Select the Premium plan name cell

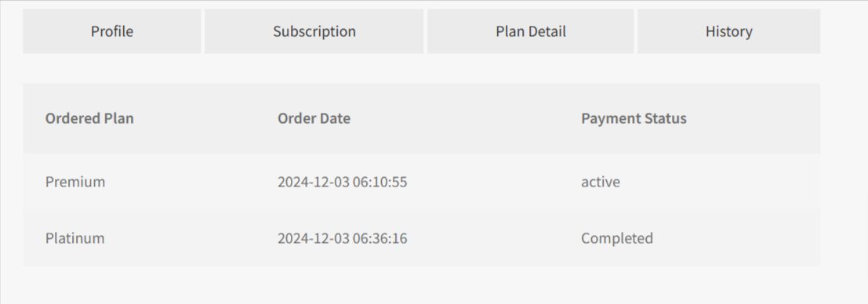(75, 182)
